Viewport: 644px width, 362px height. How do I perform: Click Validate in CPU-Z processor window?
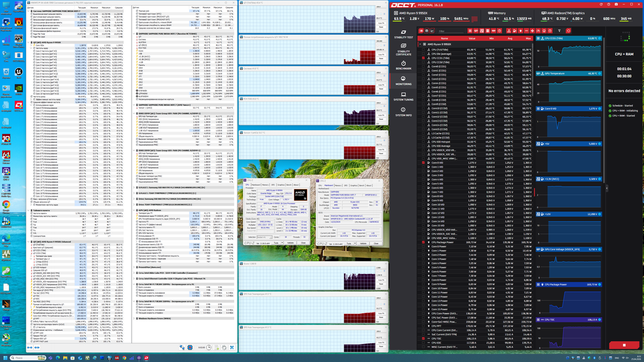tap(291, 243)
